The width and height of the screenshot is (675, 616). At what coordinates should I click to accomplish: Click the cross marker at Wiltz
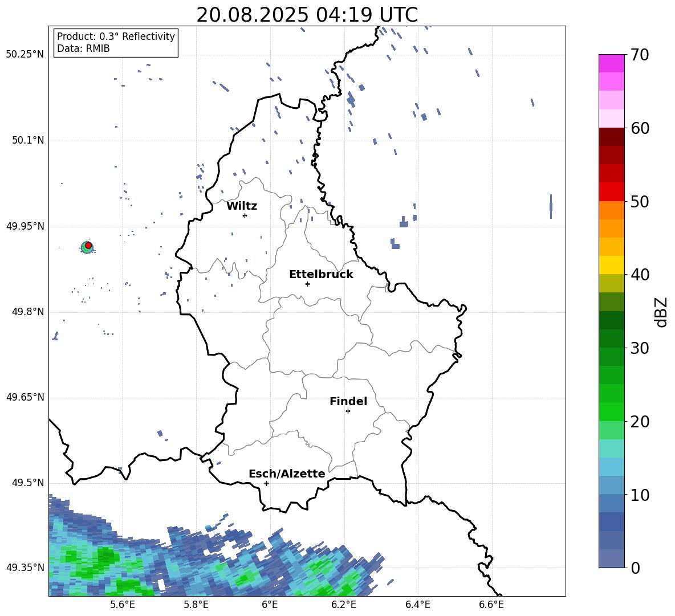245,215
